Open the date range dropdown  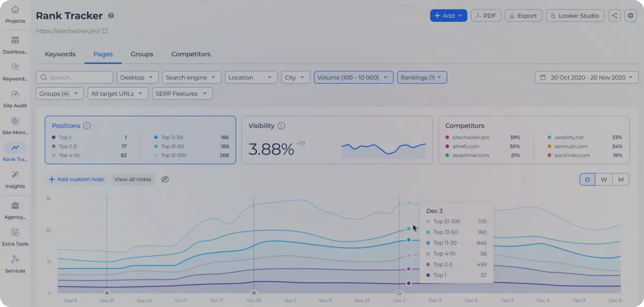[x=586, y=78]
